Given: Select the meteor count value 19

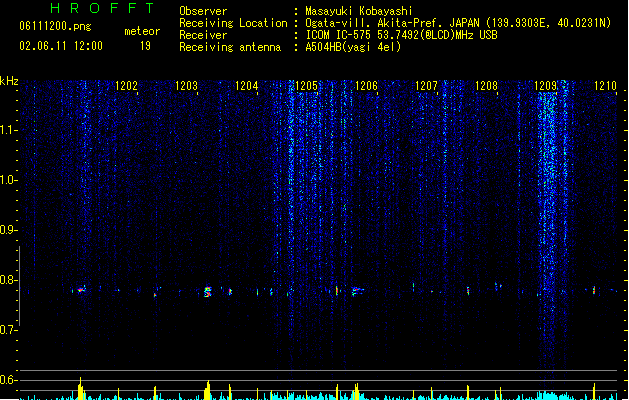Looking at the screenshot, I should (x=145, y=46).
